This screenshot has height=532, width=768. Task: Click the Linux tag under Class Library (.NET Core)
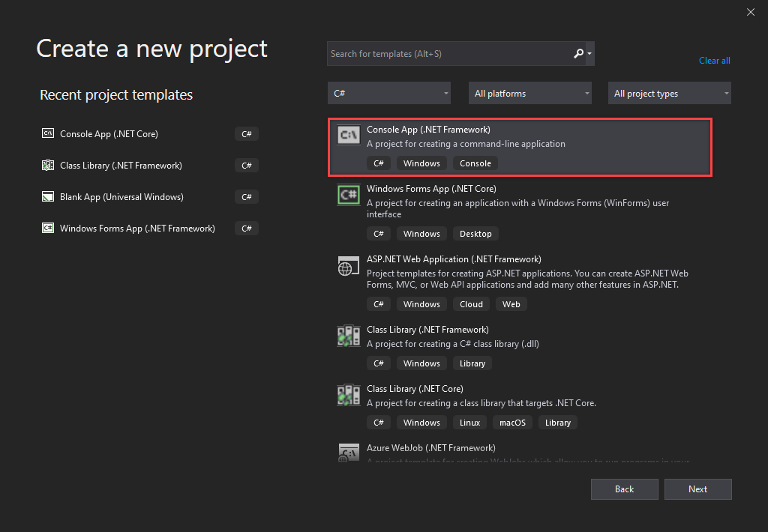[469, 423]
